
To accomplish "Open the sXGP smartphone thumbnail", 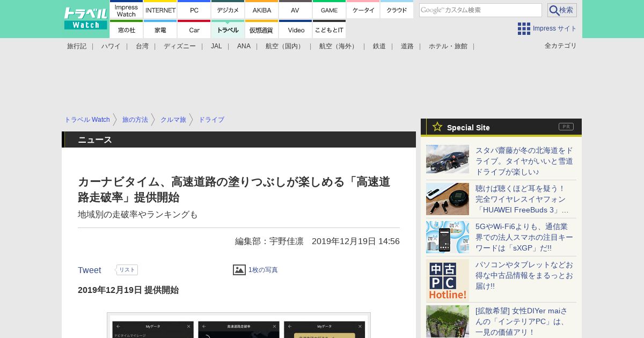I will point(448,237).
